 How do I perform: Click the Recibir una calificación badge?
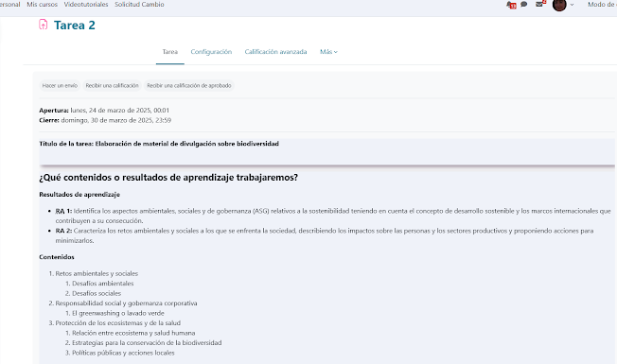point(113,85)
